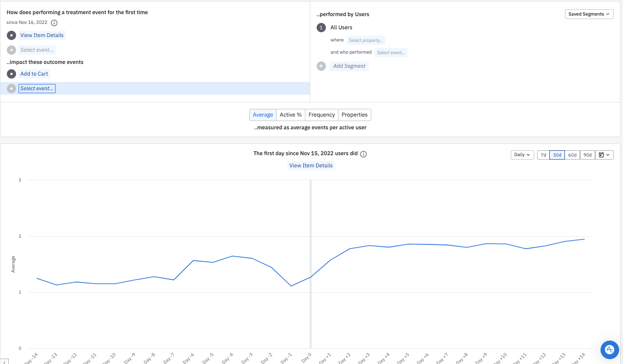Click the Day 0 vertical marker on chart
This screenshot has height=364, width=623.
pyautogui.click(x=310, y=263)
